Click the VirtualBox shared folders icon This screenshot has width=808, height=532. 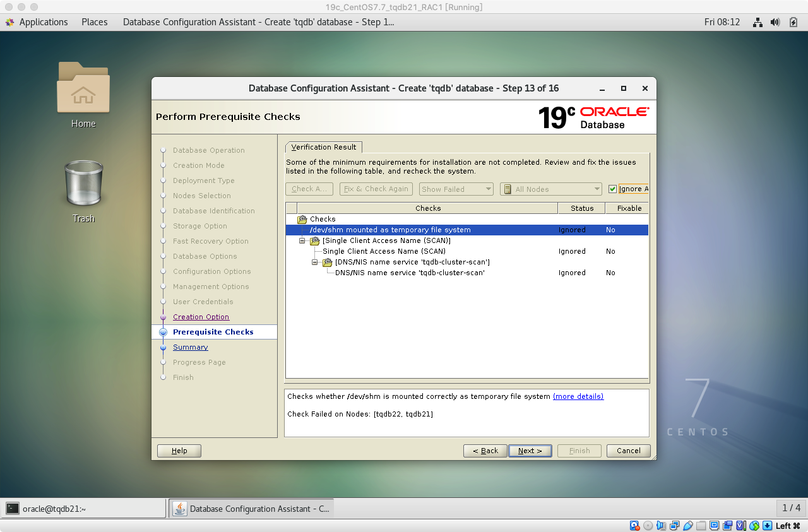point(701,526)
